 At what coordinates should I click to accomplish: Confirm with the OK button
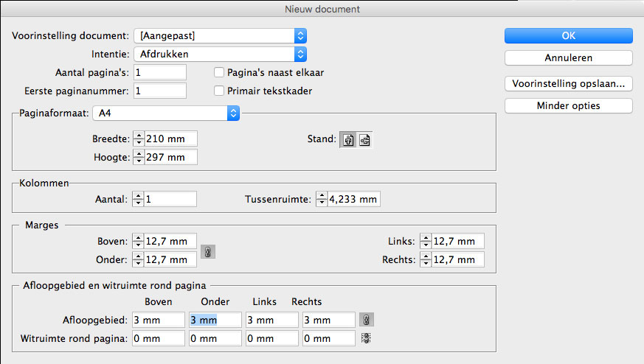tap(569, 35)
